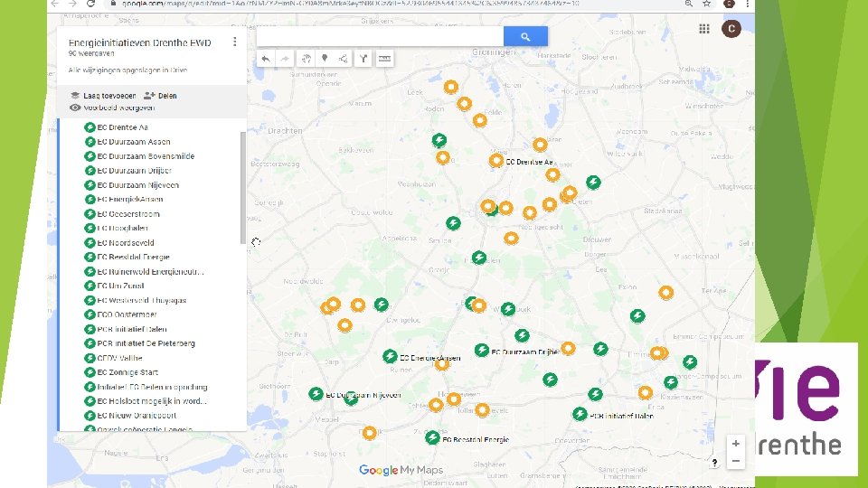
Task: Select EC Duurzaam Nijeveen list item
Action: click(137, 184)
